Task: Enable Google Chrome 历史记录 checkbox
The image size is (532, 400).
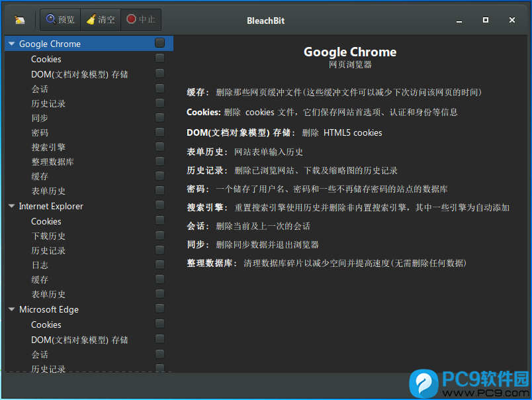Action: [x=160, y=103]
